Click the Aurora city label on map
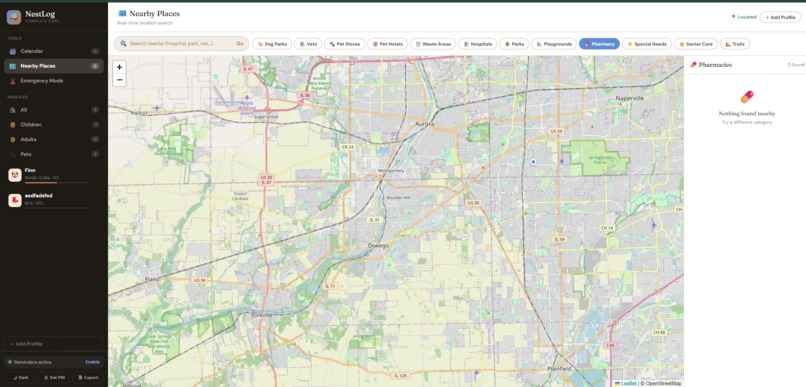Viewport: 806px width, 387px height. coord(425,124)
